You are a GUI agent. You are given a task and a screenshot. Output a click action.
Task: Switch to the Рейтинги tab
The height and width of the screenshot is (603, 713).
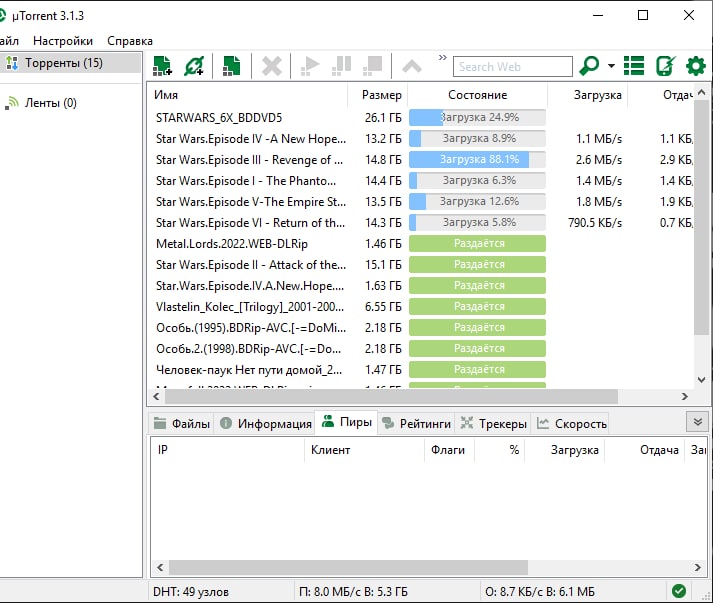[417, 424]
